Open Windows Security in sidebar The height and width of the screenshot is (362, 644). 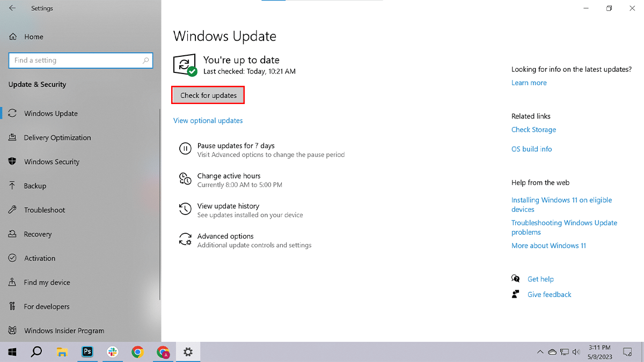pyautogui.click(x=52, y=162)
